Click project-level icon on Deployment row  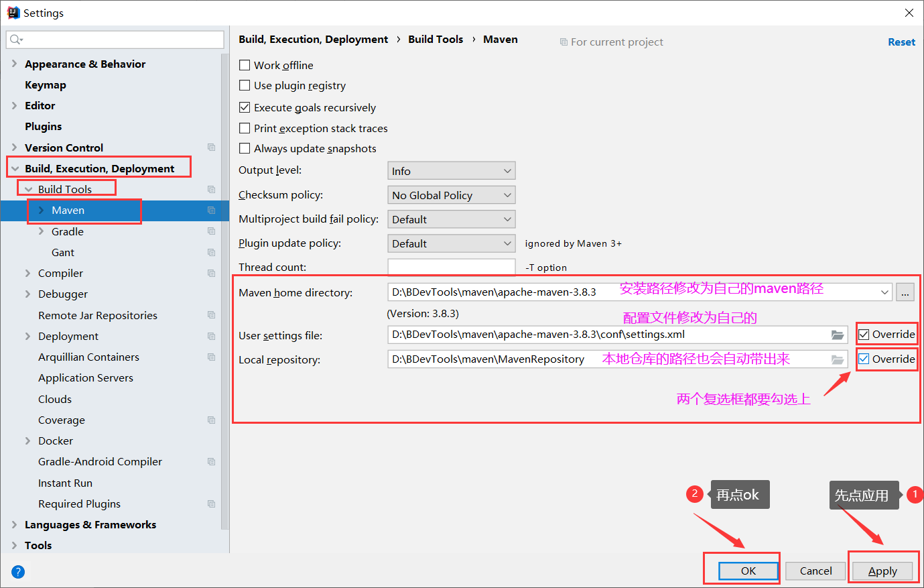212,336
